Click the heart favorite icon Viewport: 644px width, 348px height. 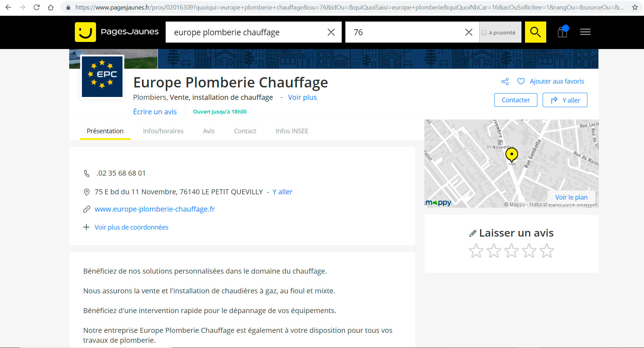521,81
